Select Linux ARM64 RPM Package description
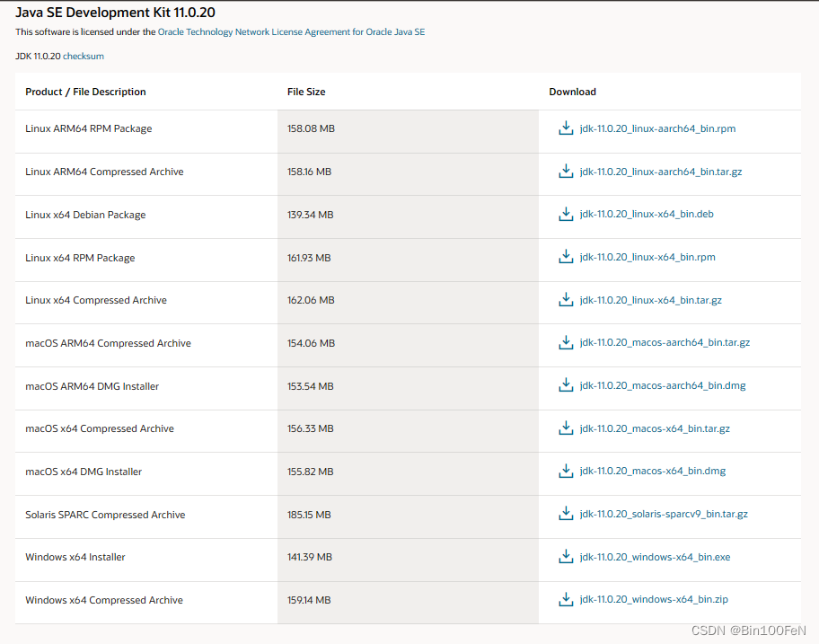The image size is (819, 644). coord(89,128)
